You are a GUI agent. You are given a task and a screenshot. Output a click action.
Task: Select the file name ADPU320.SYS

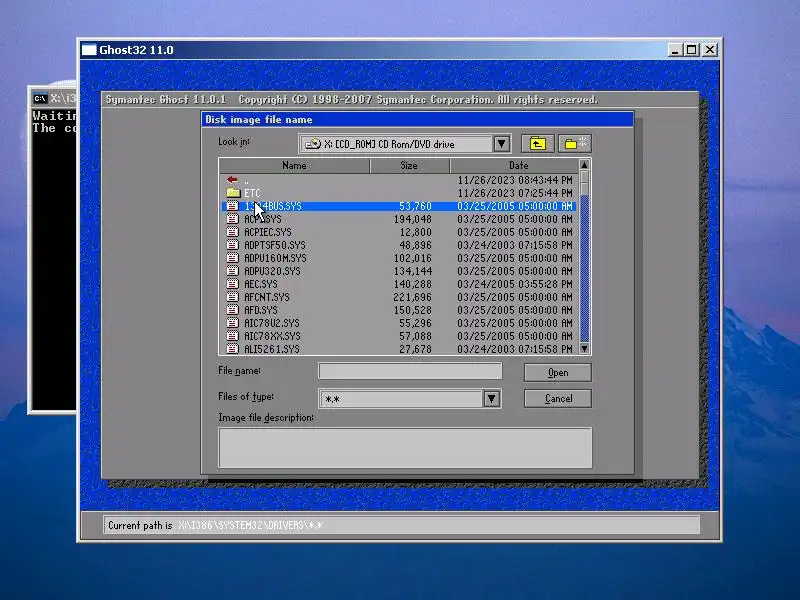coord(272,271)
